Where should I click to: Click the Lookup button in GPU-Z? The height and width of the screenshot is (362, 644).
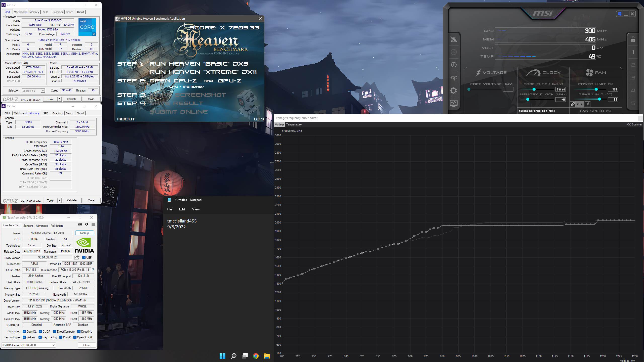85,233
